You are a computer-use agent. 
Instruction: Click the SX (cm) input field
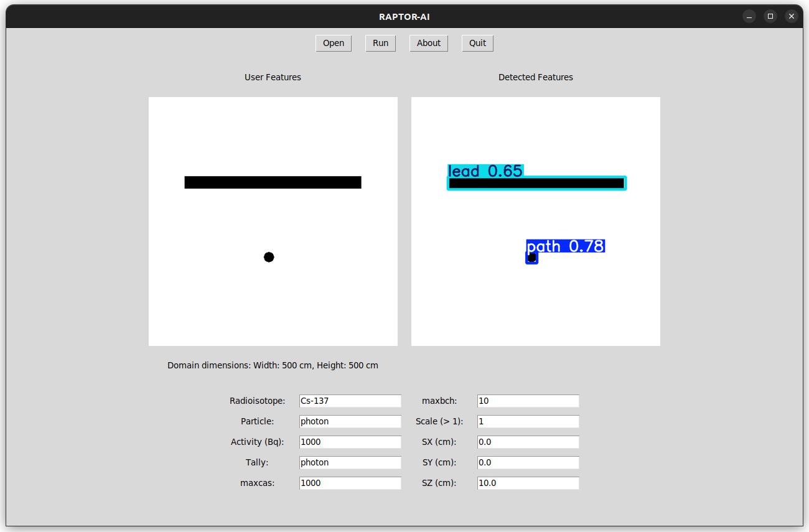click(x=528, y=442)
